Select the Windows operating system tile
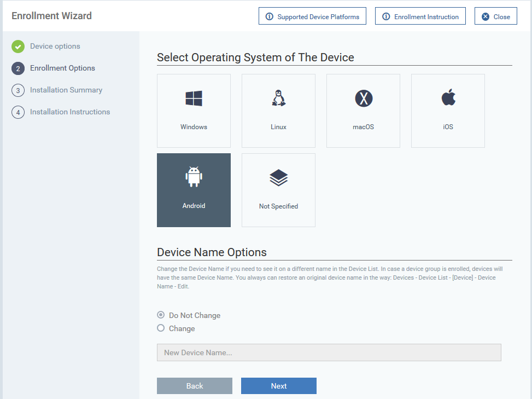 pyautogui.click(x=194, y=111)
